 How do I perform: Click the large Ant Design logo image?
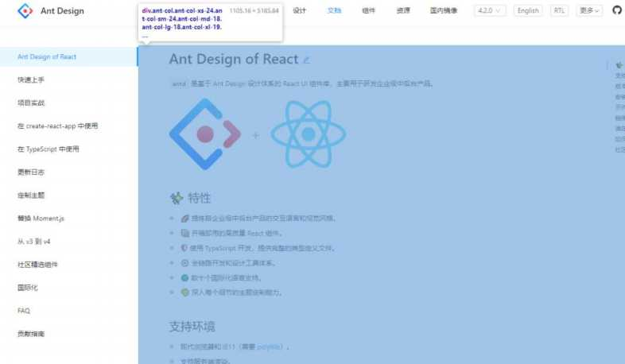coord(205,134)
